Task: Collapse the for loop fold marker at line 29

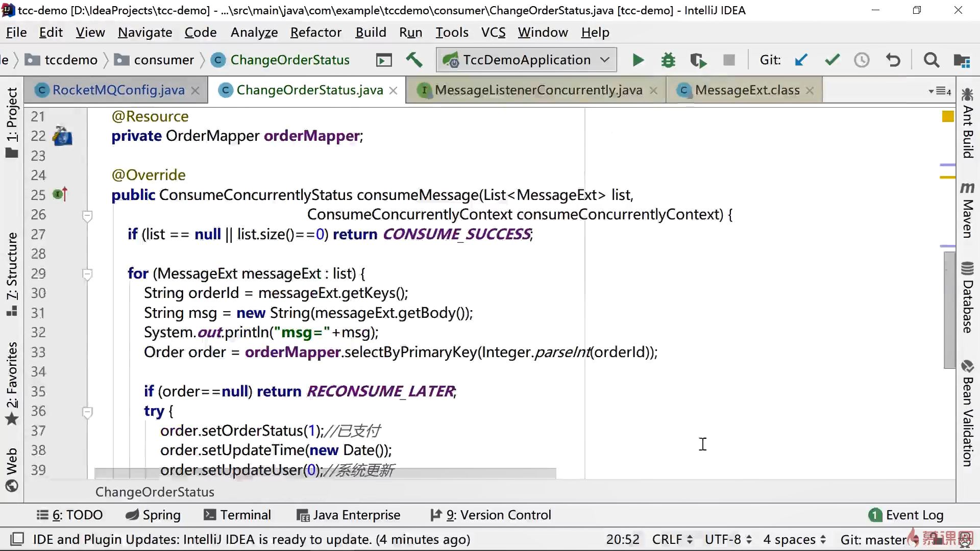Action: tap(87, 274)
